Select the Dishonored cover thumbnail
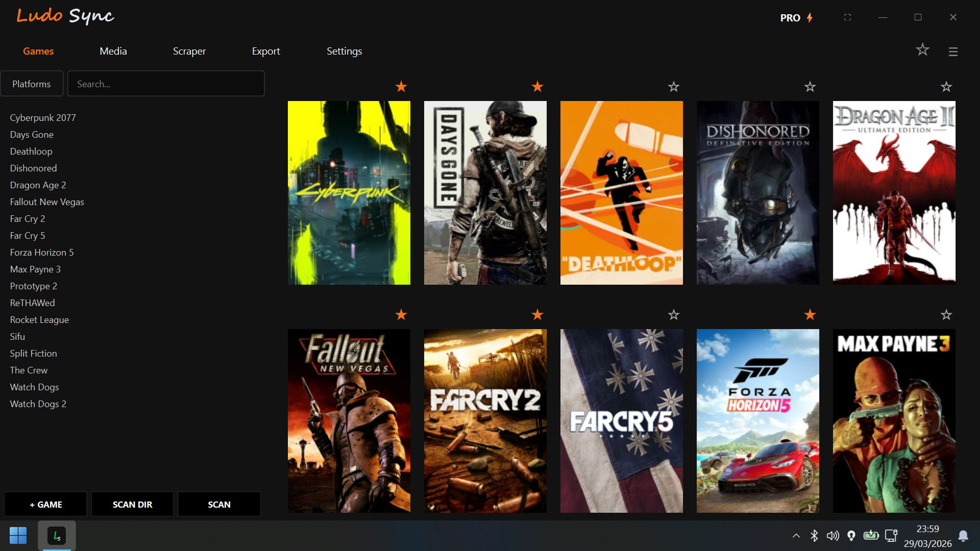Screen dimensions: 980x551 pyautogui.click(x=757, y=193)
